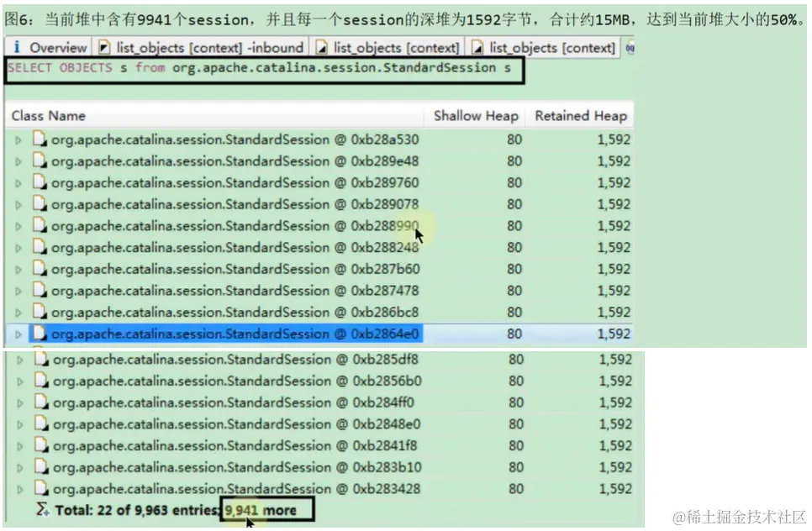Viewport: 812px width, 531px height.
Task: Expand StandardSession @ 0xb286bc8 row
Action: (x=18, y=313)
